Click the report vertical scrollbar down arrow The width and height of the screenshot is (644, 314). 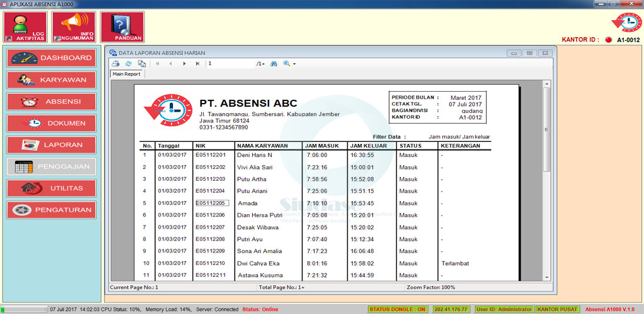(547, 276)
